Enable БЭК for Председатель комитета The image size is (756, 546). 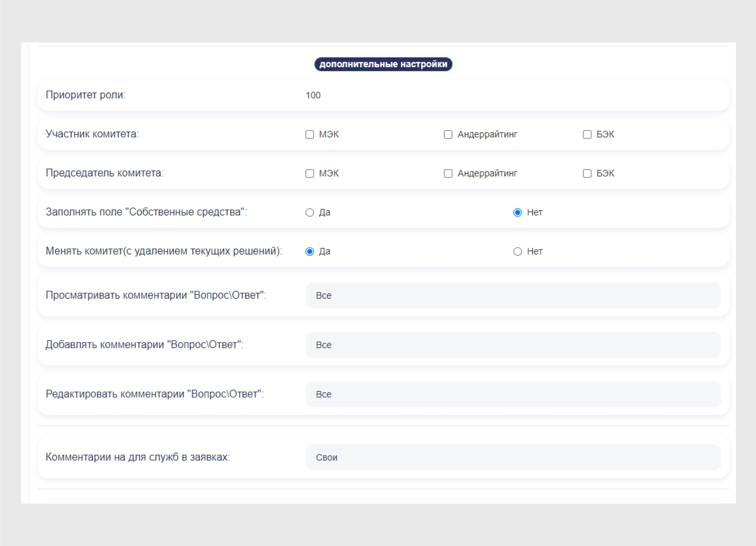coord(587,174)
